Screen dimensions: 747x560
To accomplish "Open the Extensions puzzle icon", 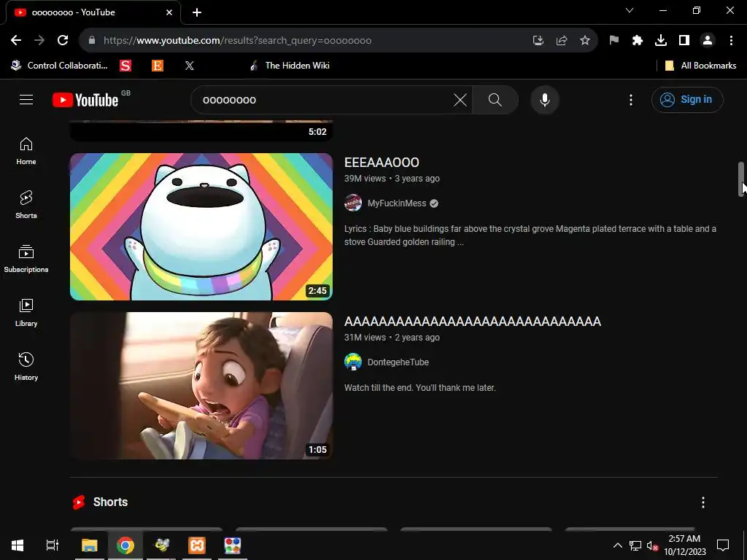I will point(638,41).
